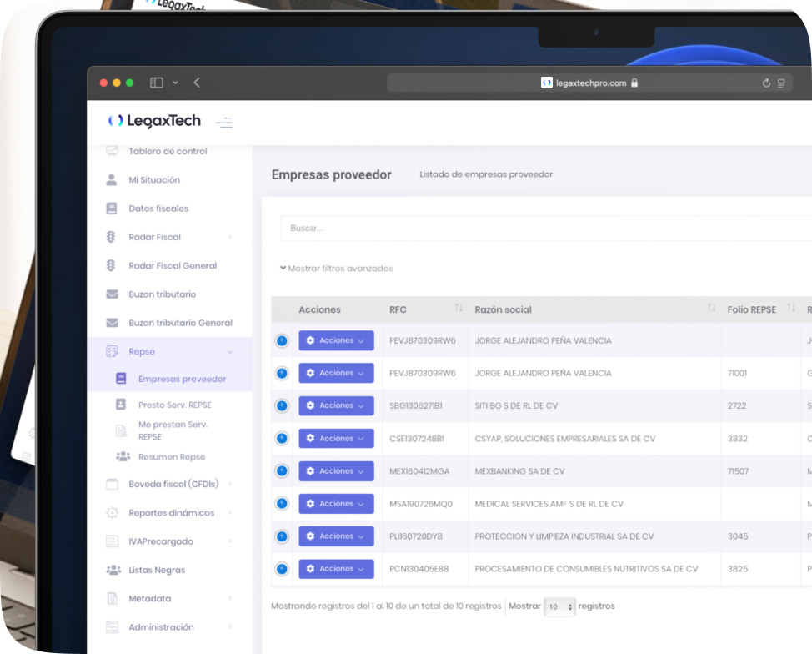Click the Buscar search field
This screenshot has width=812, height=654.
(x=542, y=228)
